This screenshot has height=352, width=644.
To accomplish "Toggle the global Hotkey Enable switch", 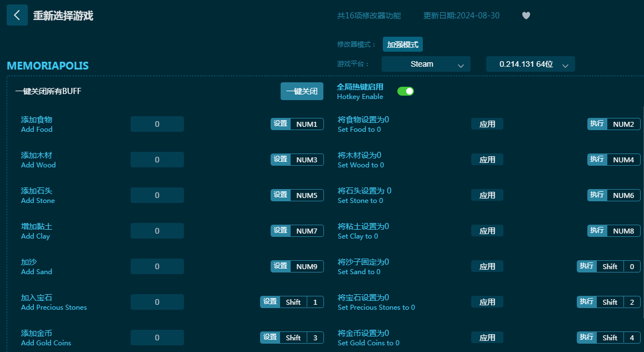I will coord(406,91).
